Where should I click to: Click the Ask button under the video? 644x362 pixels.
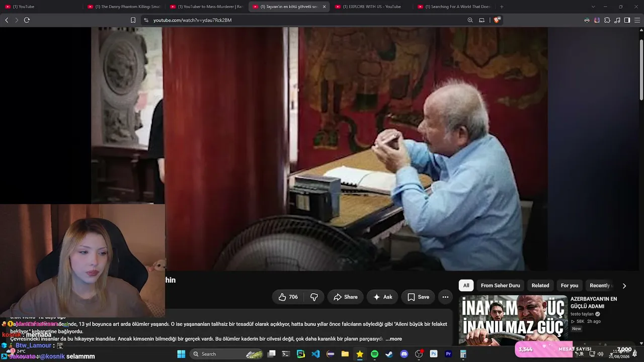[x=382, y=297]
